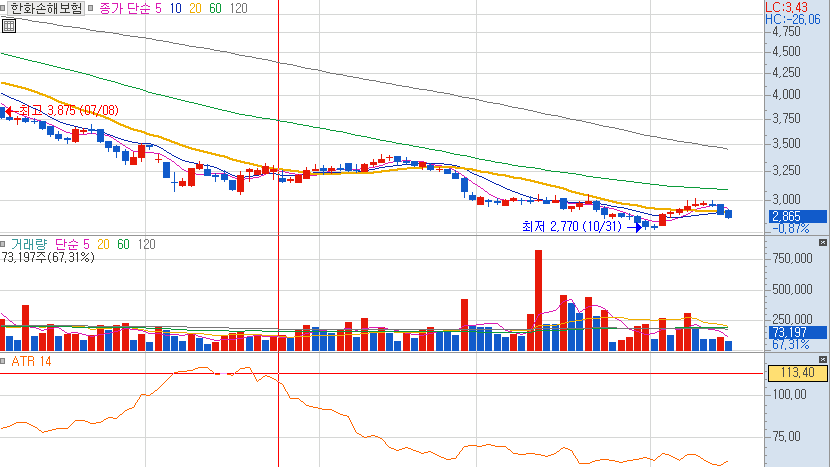Click the square marker beside ATR 14
This screenshot has height=468, width=830.
click(x=3, y=362)
